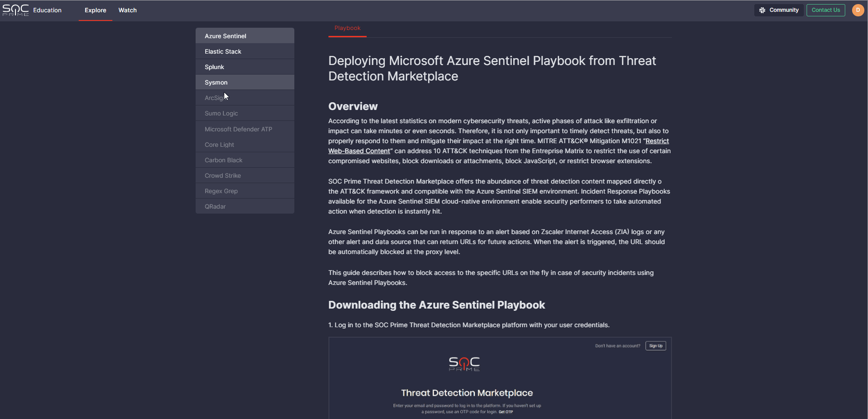The image size is (868, 419).
Task: Open the Threat Detection Marketplace login image
Action: tap(500, 378)
